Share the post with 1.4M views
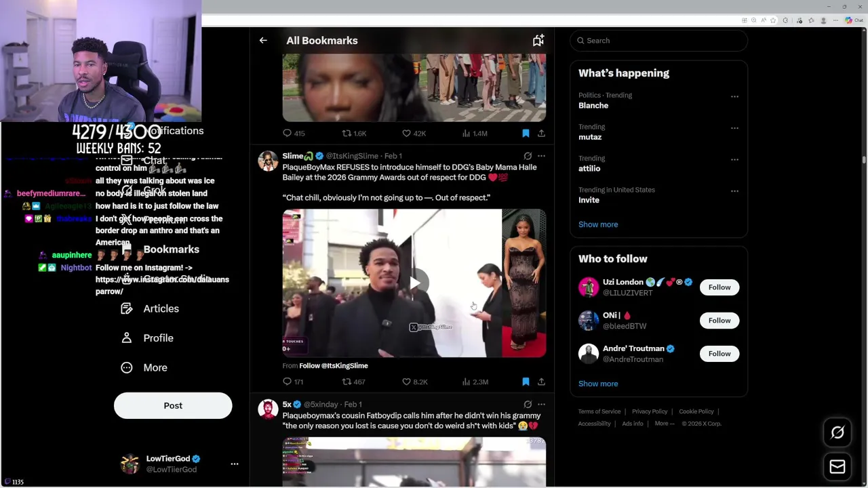The image size is (868, 488). pyautogui.click(x=541, y=134)
